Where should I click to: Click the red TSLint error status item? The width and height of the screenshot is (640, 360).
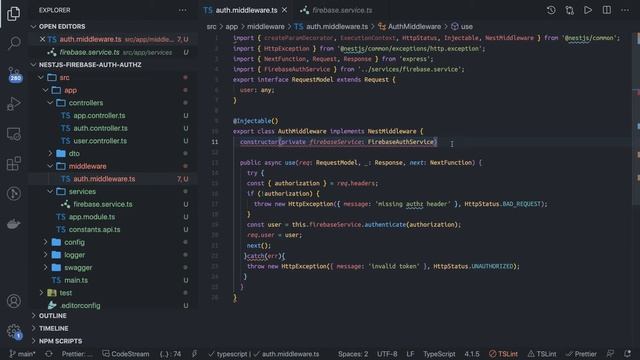(503, 354)
